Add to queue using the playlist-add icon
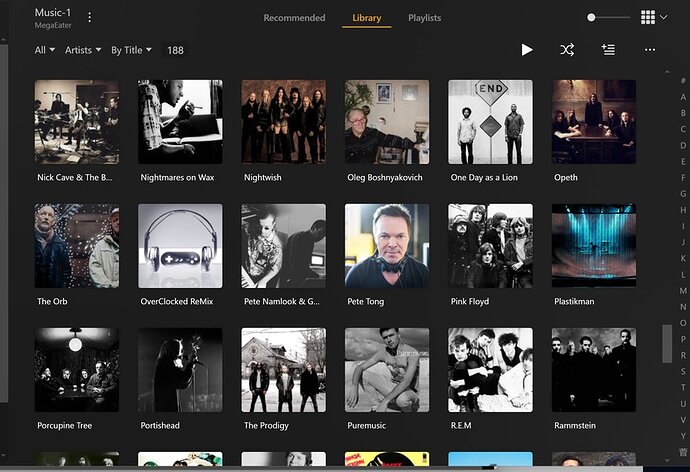690x472 pixels. [608, 50]
